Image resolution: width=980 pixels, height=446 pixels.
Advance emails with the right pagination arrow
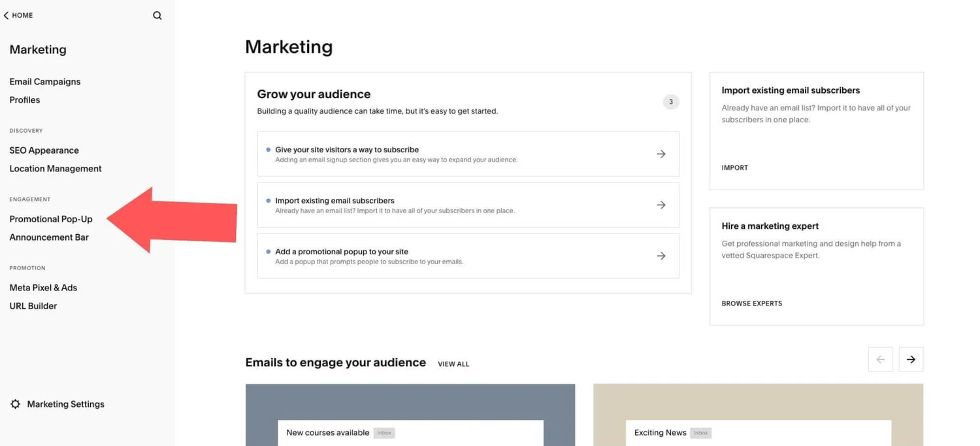[x=911, y=359]
